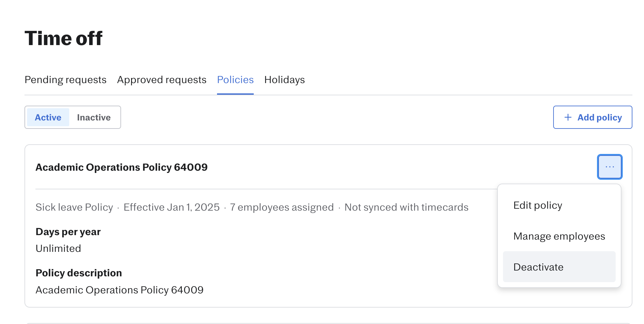644x324 pixels.
Task: Choose Manage employees from the menu
Action: click(x=559, y=236)
